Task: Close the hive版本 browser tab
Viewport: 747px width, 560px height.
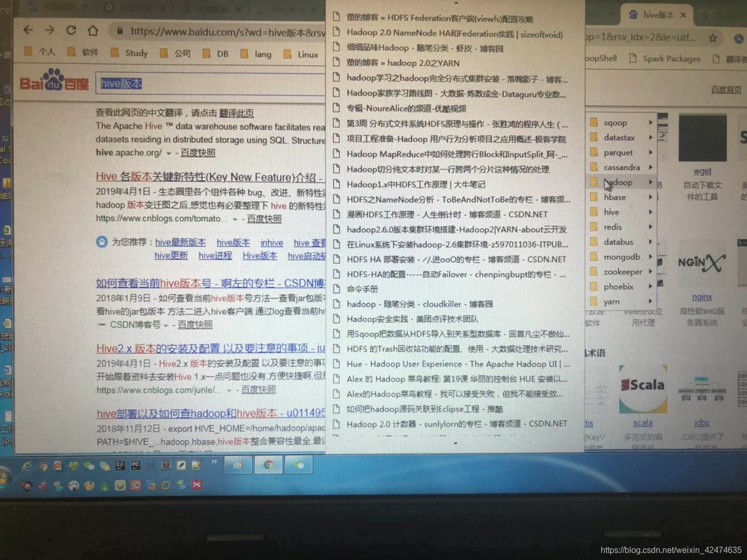Action: tap(683, 15)
